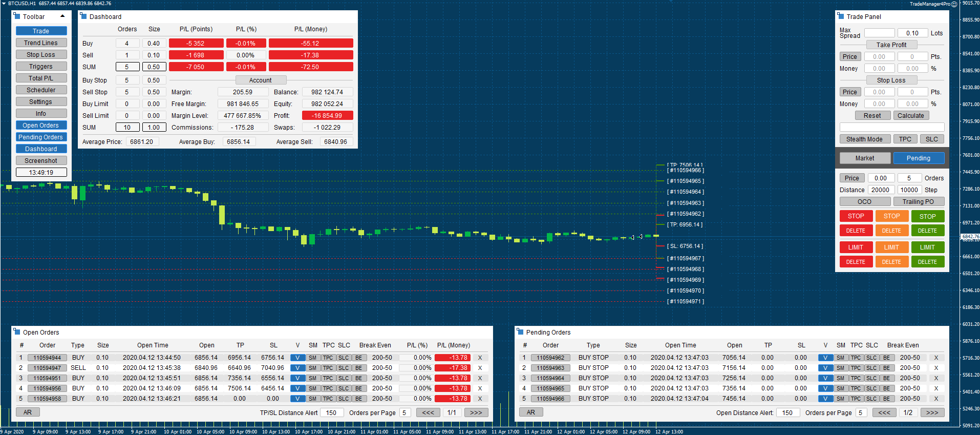Place green STOP pending orders
This screenshot has height=435, width=980.
click(x=927, y=216)
